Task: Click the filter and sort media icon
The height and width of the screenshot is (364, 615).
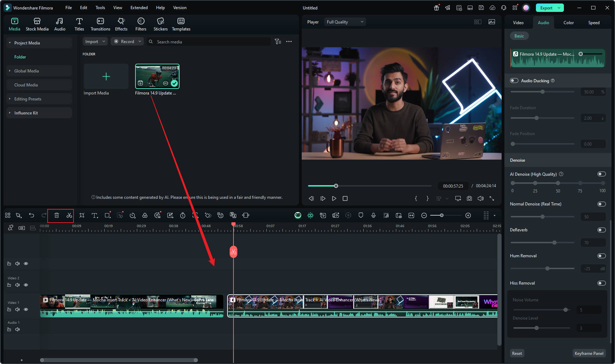Action: 278,42
